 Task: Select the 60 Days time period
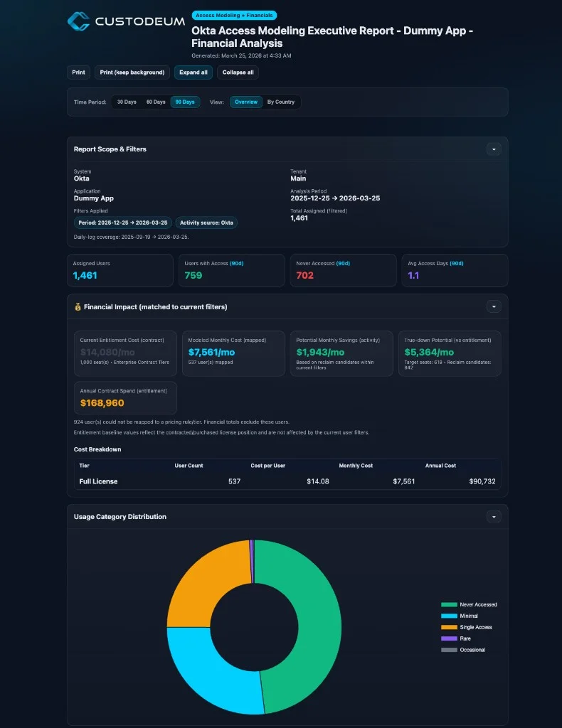point(156,102)
